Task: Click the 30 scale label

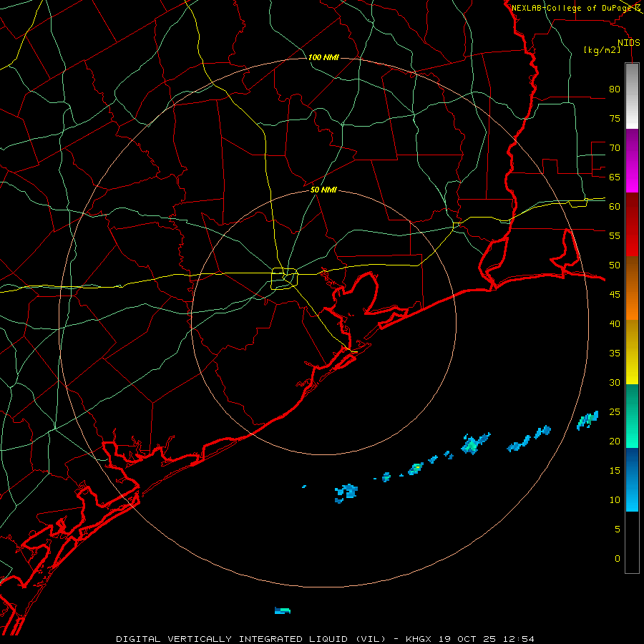Action: click(615, 382)
